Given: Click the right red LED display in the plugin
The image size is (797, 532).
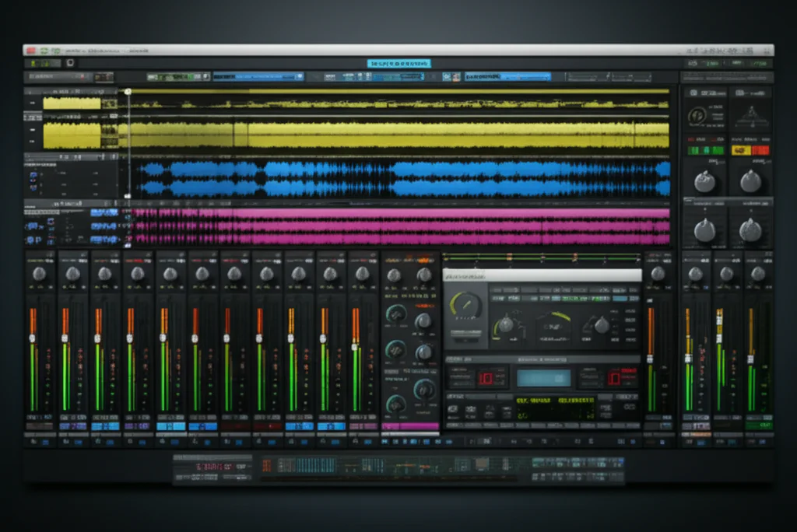Looking at the screenshot, I should [x=614, y=378].
